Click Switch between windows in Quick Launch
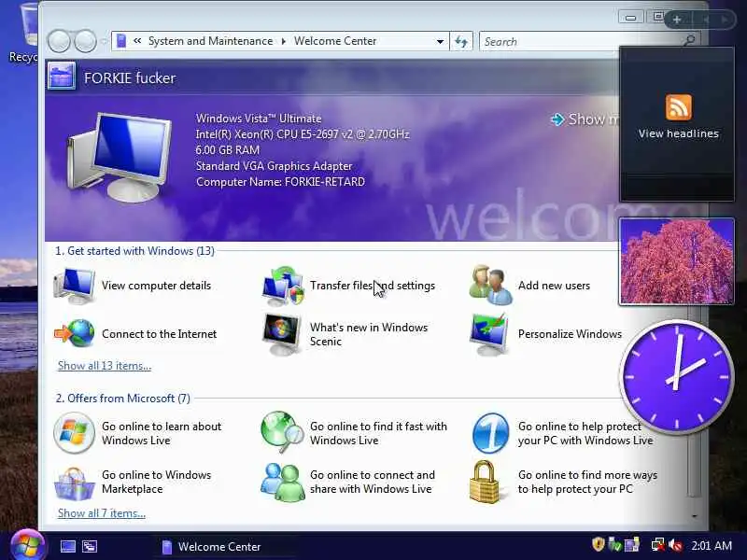Screen dimensions: 747x560 pyautogui.click(x=90, y=546)
